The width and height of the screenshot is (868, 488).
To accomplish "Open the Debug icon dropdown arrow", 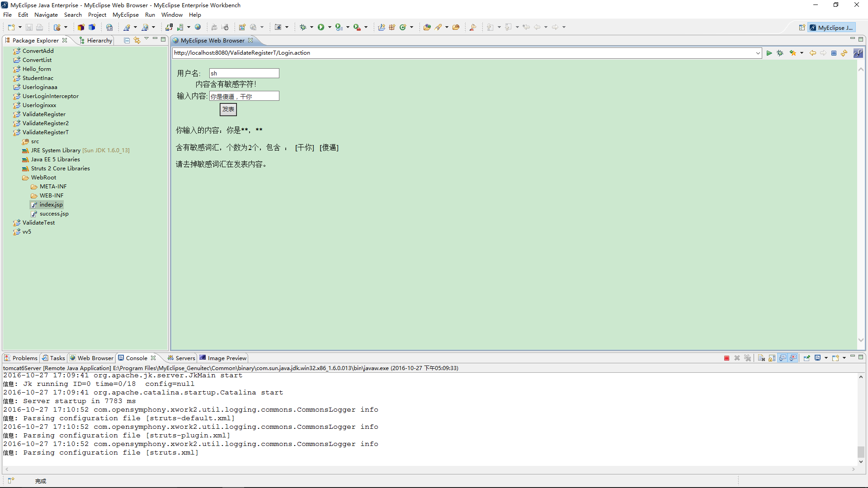I will [311, 28].
